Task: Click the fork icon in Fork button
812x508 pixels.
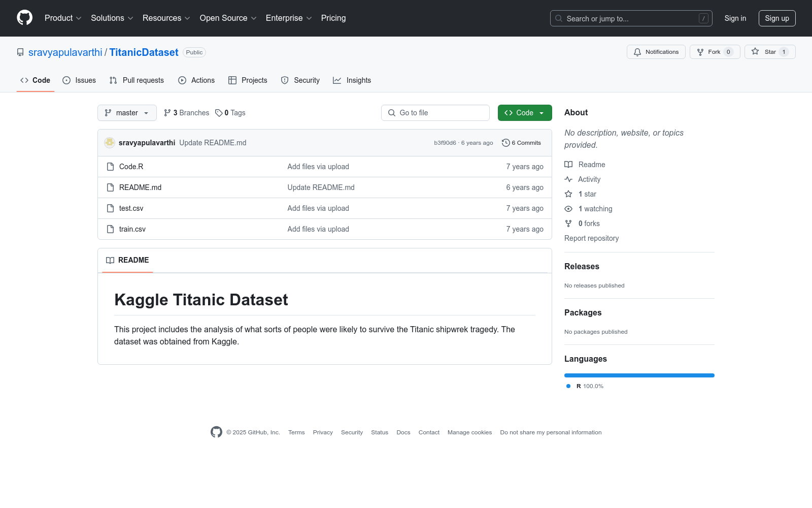Action: 700,52
